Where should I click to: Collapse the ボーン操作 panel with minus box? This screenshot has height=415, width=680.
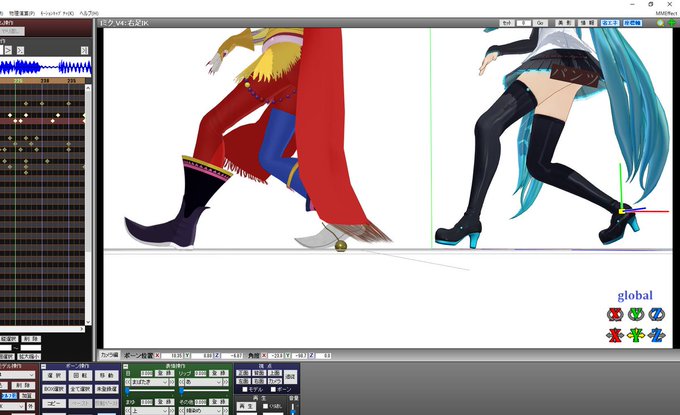(x=43, y=366)
